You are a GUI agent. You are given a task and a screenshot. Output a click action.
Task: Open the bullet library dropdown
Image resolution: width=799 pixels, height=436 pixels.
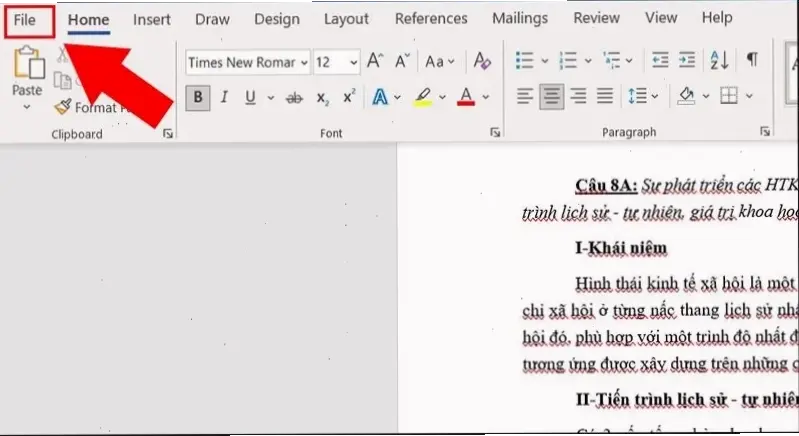tap(545, 61)
